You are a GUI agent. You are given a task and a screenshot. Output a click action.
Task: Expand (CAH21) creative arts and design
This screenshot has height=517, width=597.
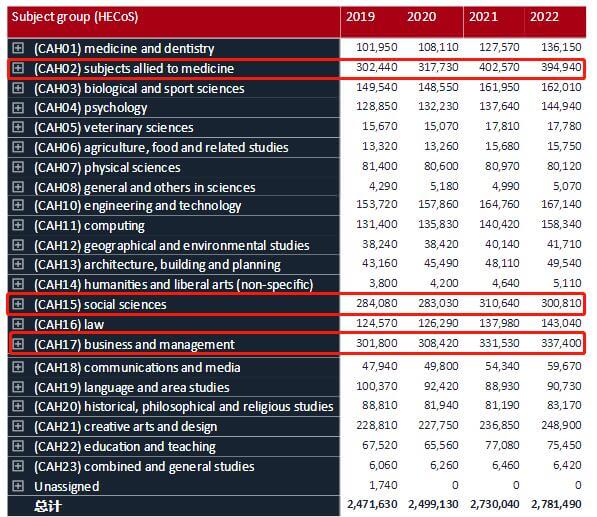(x=18, y=426)
